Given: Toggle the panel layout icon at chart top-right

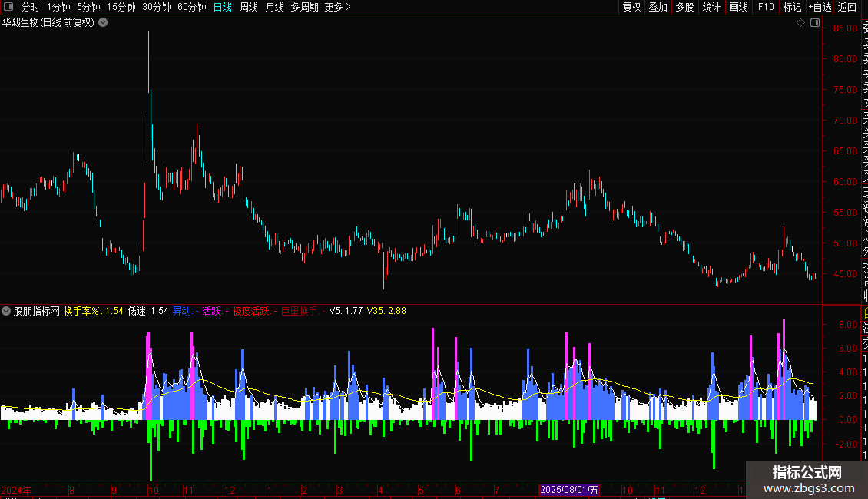Looking at the screenshot, I should 815,23.
